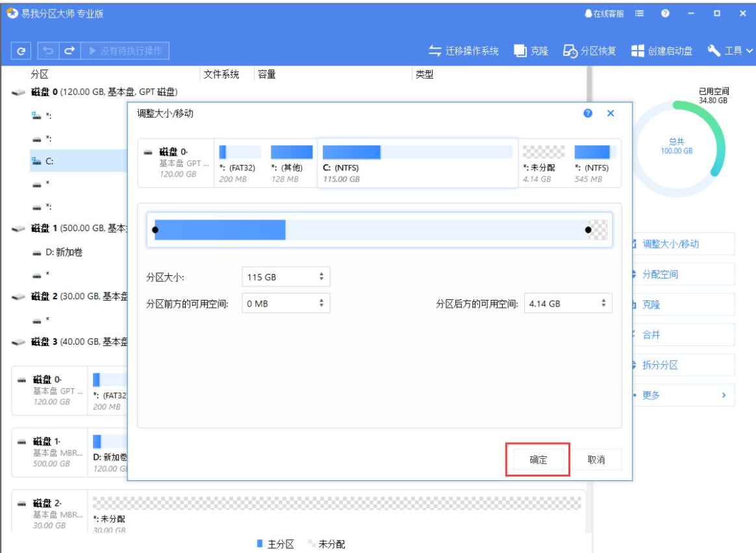Select the 4.14 GB unallocated block in the disk map
This screenshot has height=553, width=756.
point(543,162)
